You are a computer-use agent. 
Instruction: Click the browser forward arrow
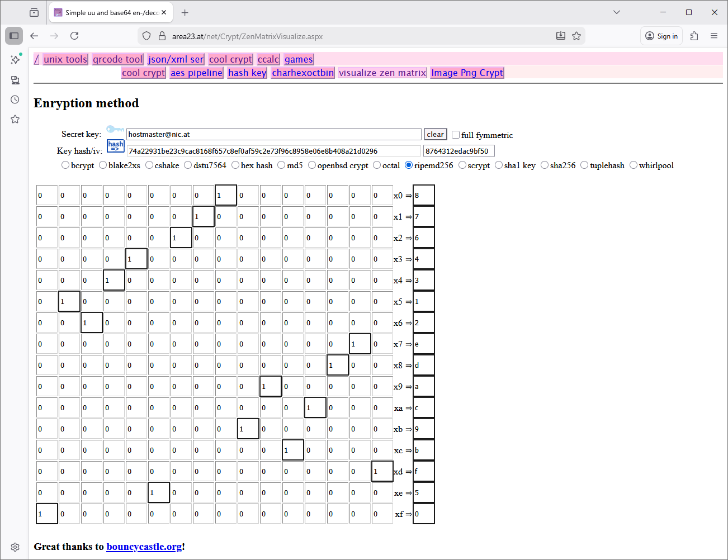[54, 36]
